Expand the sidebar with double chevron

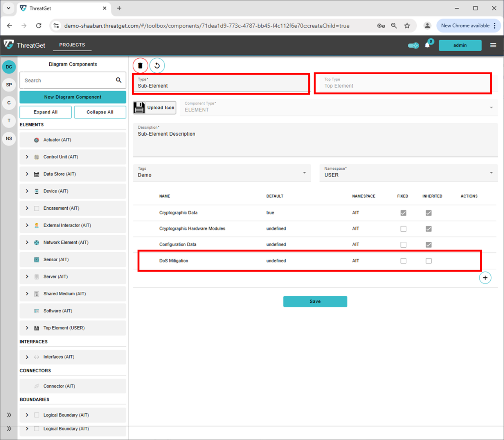coord(9,415)
